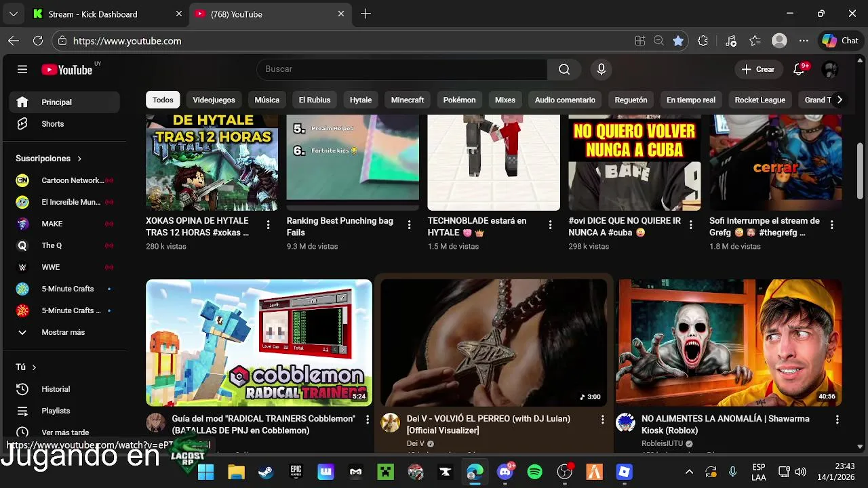Open the account avatar menu
The width and height of the screenshot is (868, 488).
pos(830,69)
